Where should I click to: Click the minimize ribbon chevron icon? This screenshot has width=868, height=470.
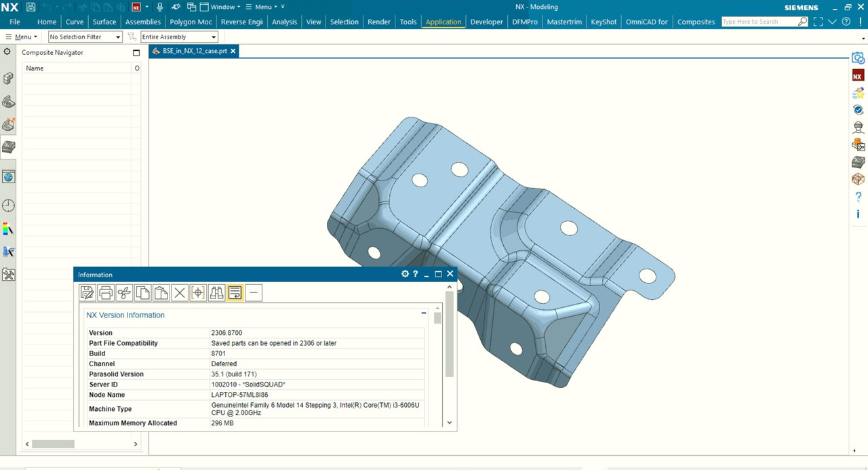[833, 22]
